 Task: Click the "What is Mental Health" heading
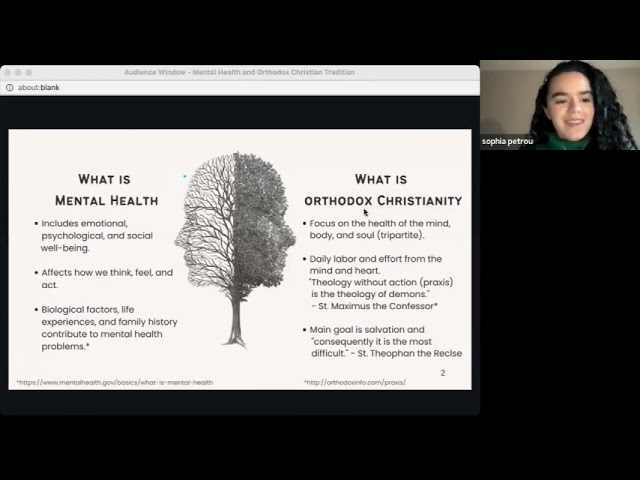coord(107,190)
